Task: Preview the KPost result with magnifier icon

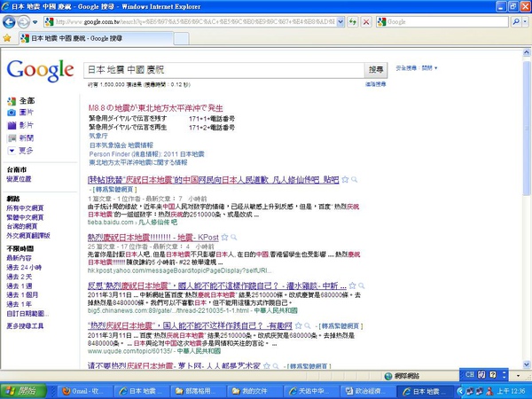Action: pyautogui.click(x=234, y=237)
